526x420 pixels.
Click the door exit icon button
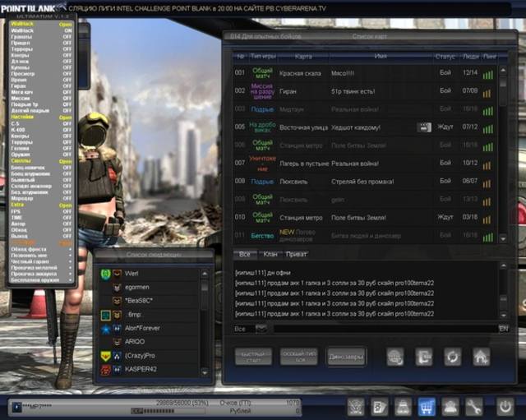(x=424, y=356)
